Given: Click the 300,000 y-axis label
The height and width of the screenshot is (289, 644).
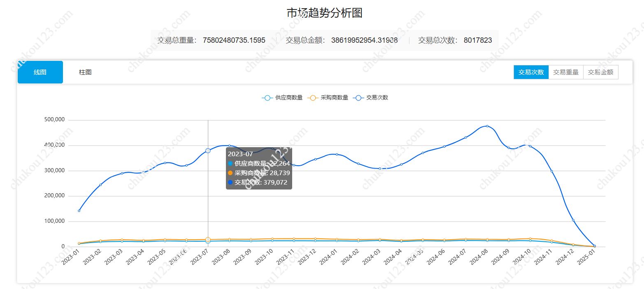Looking at the screenshot, I should tap(54, 170).
